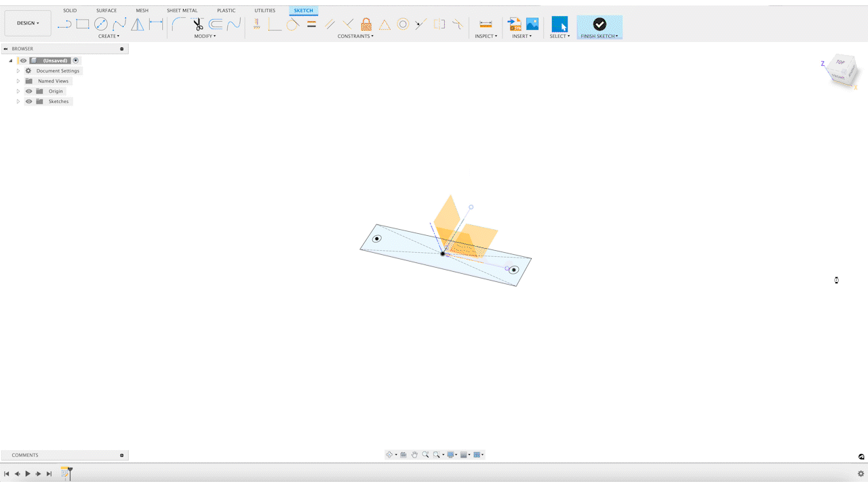The image size is (868, 488).
Task: Select the Mirror tool in Create
Action: (x=138, y=24)
